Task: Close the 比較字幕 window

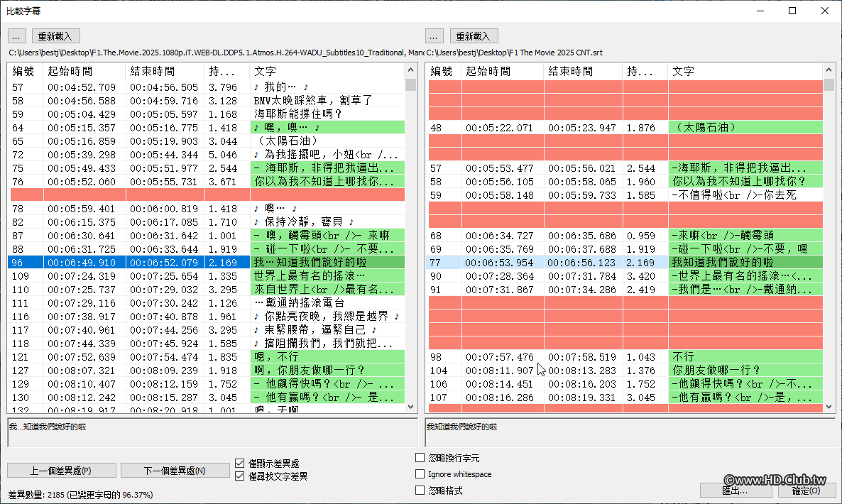Action: pyautogui.click(x=825, y=11)
